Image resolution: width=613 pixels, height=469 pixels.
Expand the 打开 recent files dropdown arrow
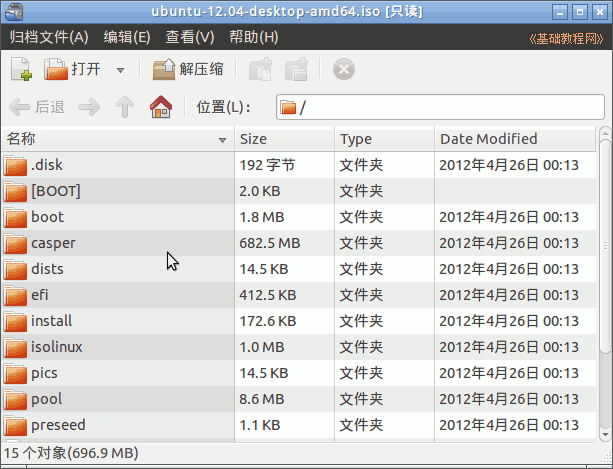tap(120, 70)
